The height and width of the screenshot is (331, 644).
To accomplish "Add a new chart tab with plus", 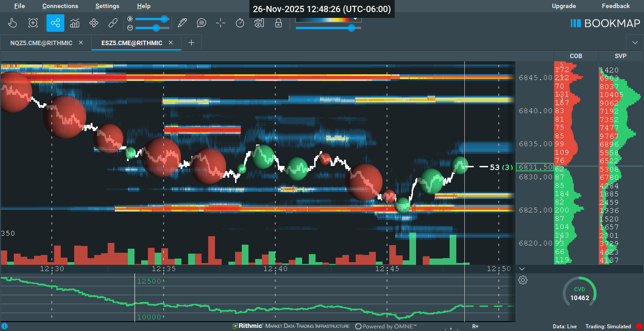I will tap(191, 43).
